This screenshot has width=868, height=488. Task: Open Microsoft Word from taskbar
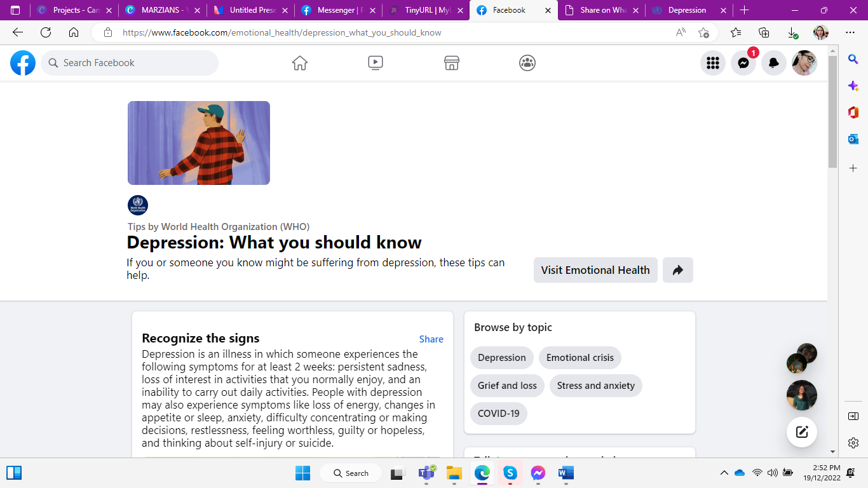click(566, 473)
